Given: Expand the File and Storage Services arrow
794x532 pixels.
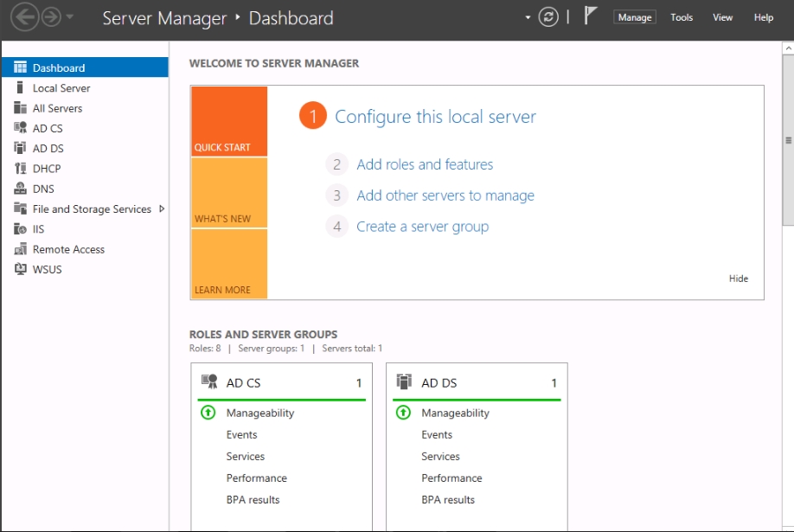Looking at the screenshot, I should [162, 208].
